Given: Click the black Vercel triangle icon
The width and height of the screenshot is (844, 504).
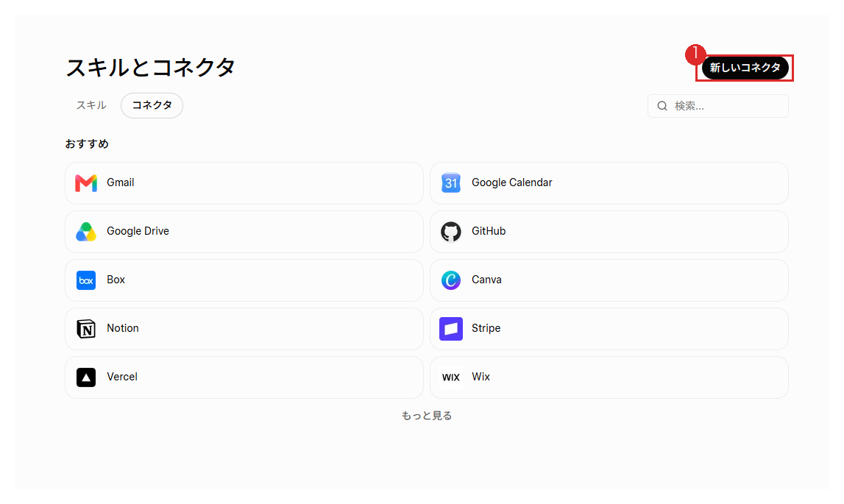Looking at the screenshot, I should 86,377.
